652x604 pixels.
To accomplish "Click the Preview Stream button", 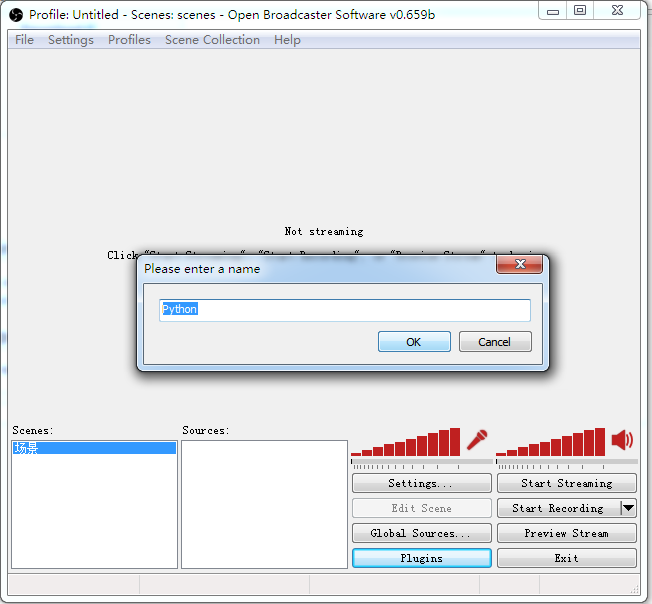I will tap(567, 533).
